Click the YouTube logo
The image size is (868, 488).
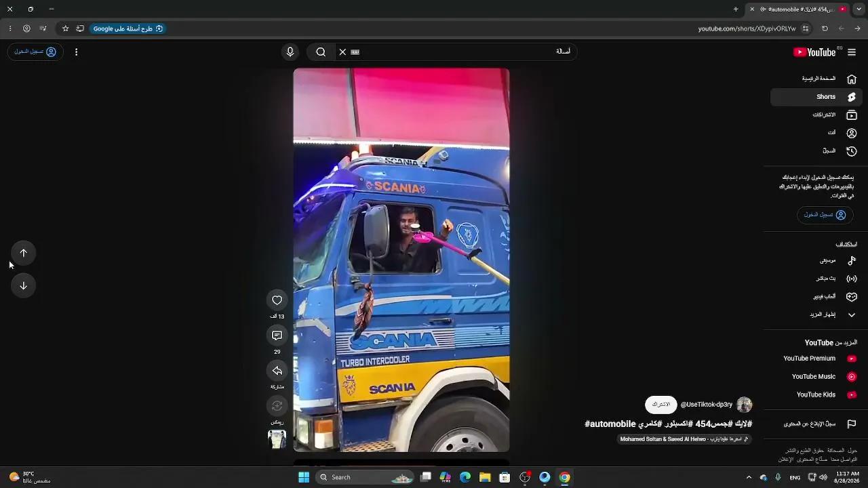click(x=815, y=52)
